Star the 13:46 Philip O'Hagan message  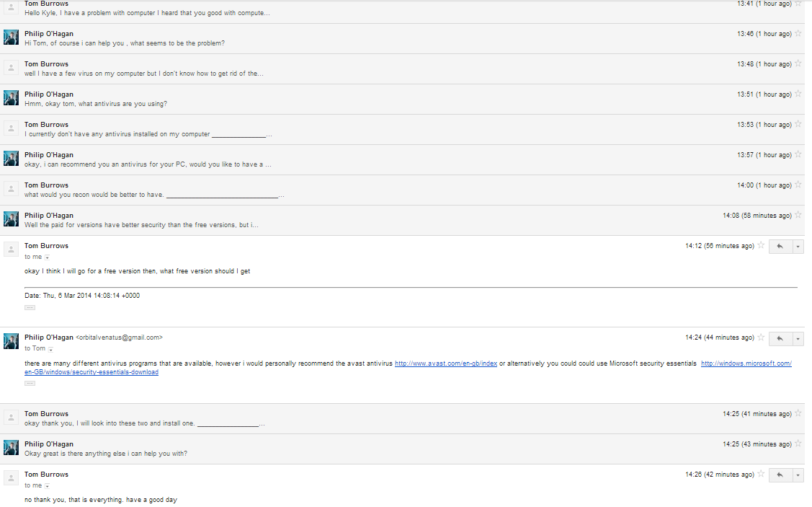(798, 34)
